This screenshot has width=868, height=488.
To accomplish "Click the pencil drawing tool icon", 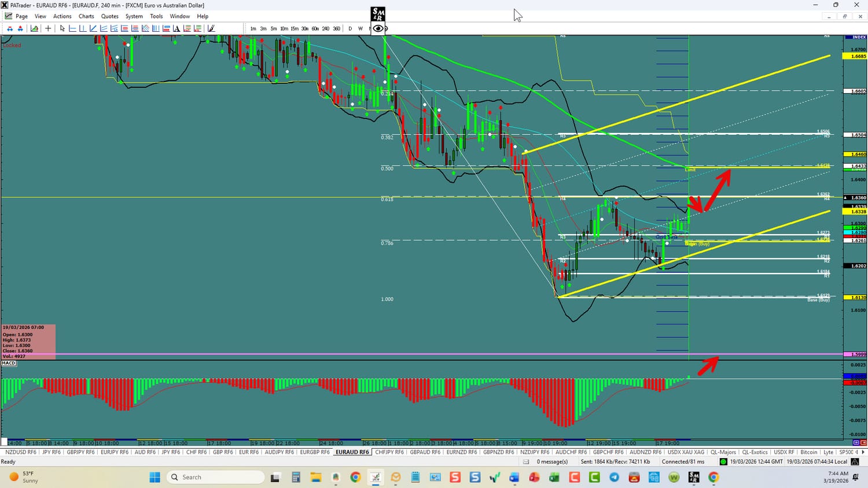I will [x=211, y=28].
